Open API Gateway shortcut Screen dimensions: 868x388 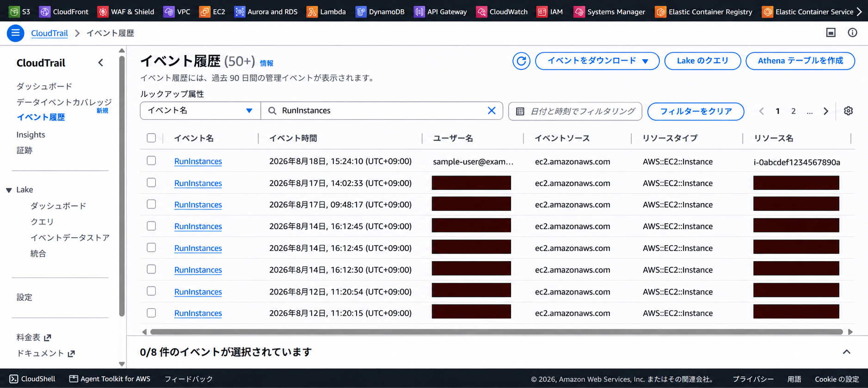[441, 12]
